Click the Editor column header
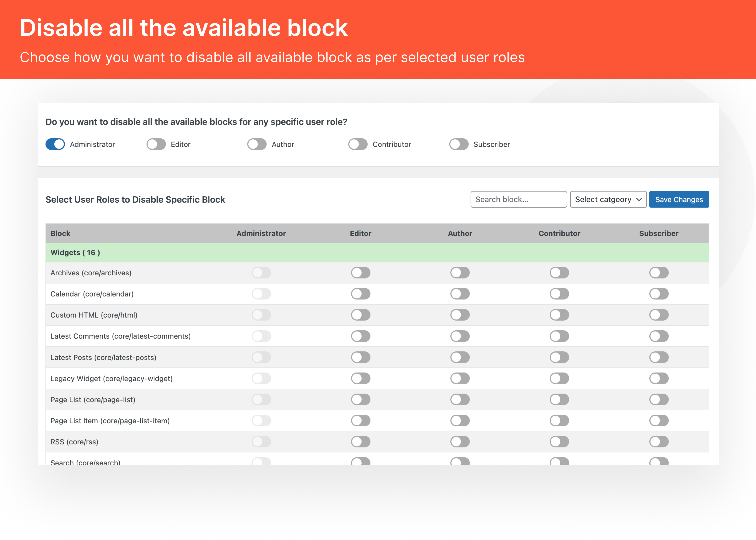This screenshot has height=540, width=756. click(361, 233)
